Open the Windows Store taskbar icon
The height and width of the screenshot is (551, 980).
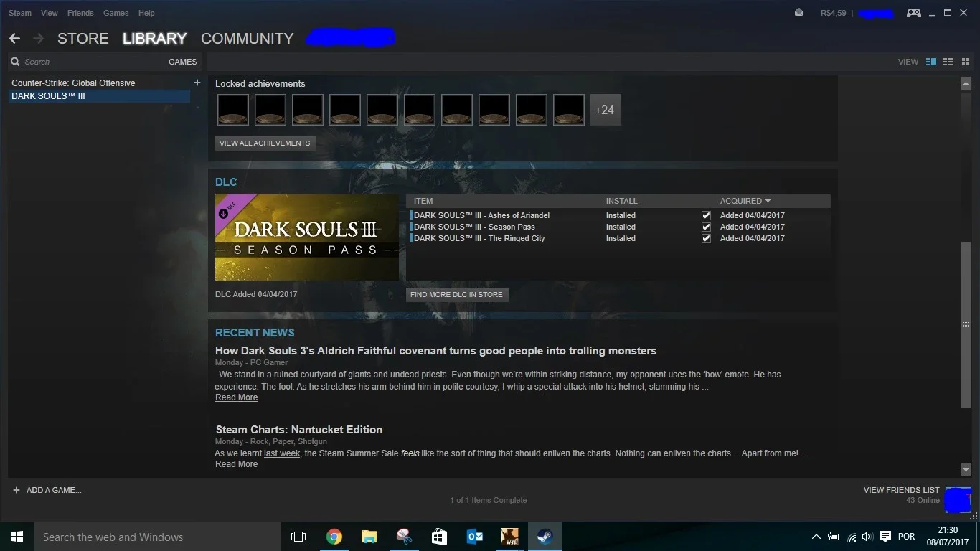click(x=439, y=537)
